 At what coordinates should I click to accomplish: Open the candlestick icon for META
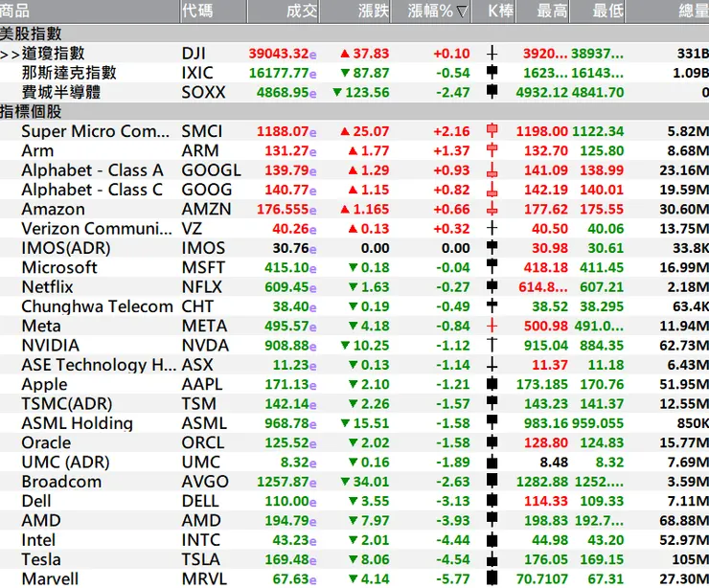[492, 326]
